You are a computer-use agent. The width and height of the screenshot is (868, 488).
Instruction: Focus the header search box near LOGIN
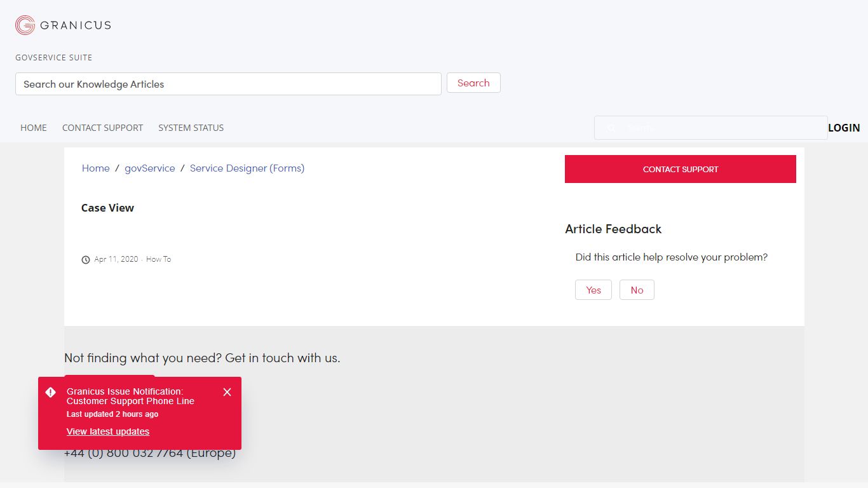(711, 128)
